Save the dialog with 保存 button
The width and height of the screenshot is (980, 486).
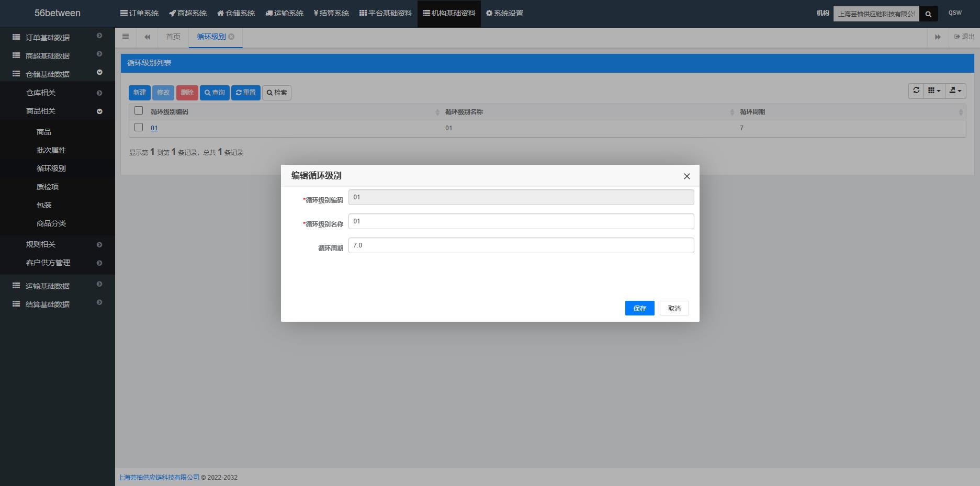640,308
